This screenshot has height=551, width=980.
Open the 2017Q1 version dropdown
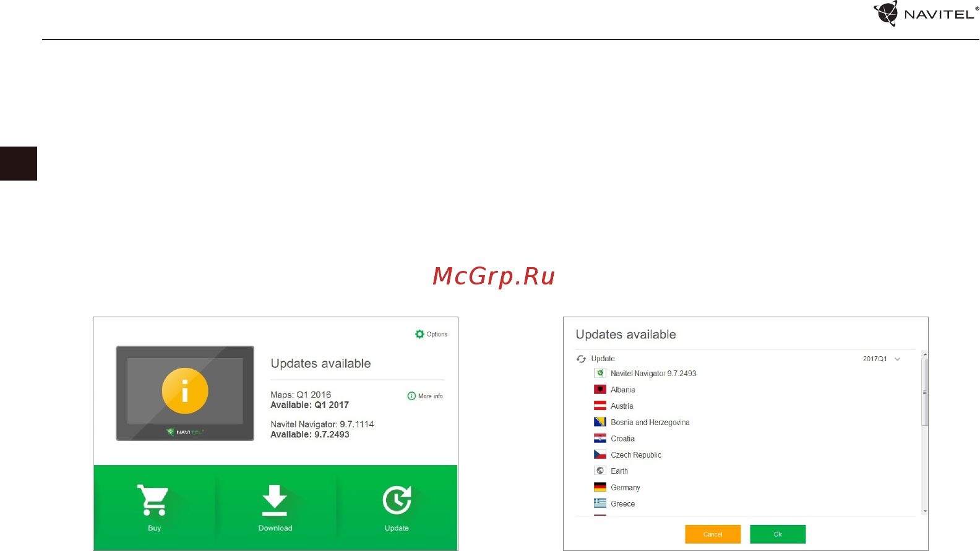(x=882, y=359)
